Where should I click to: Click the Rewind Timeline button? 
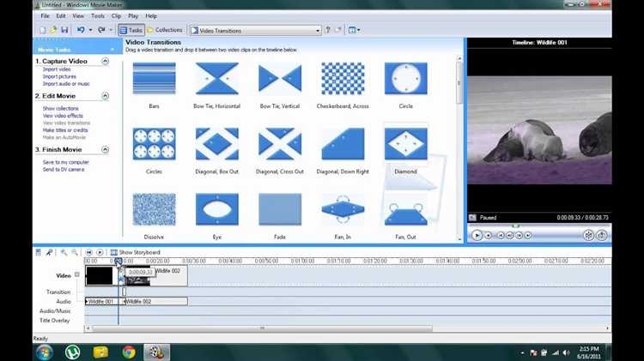point(88,252)
